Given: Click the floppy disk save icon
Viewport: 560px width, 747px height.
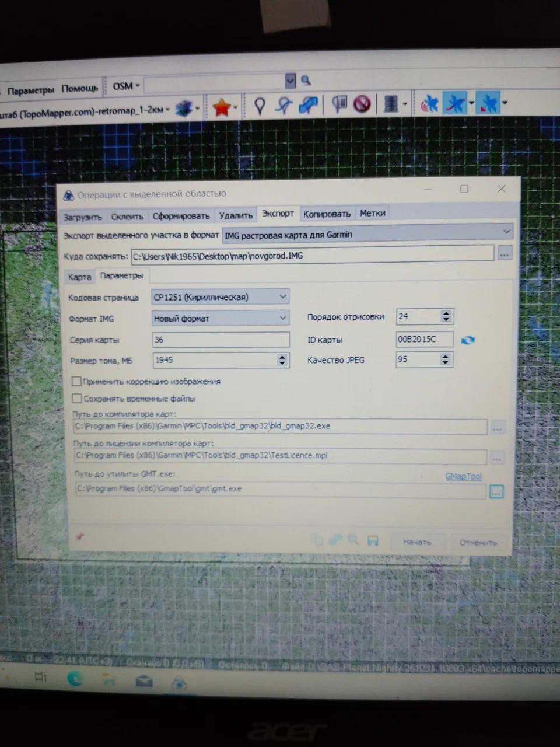Looking at the screenshot, I should coord(373,541).
